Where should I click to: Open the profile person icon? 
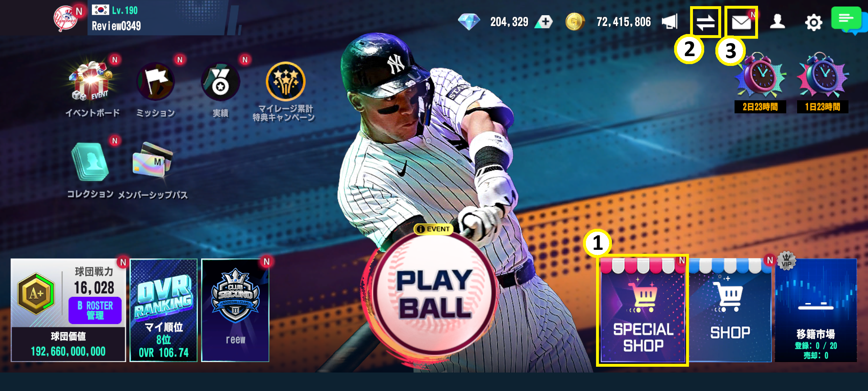tap(777, 22)
